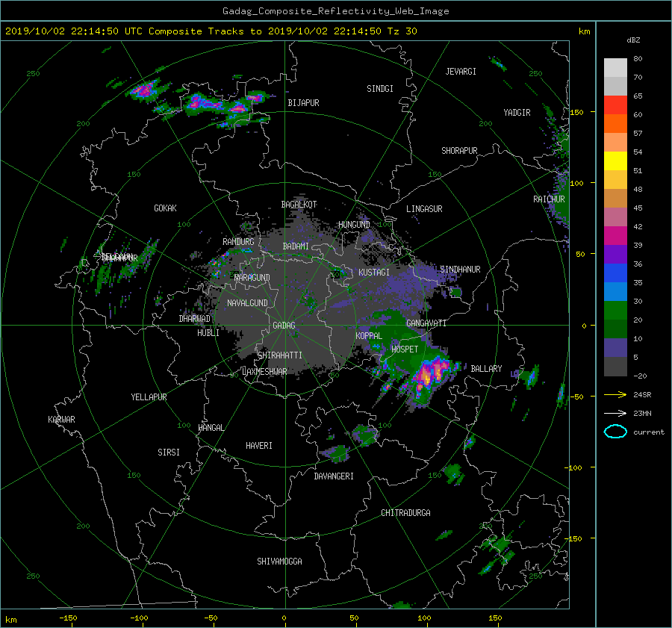Click the SINDGI city label
672x628 pixels.
[x=380, y=89]
